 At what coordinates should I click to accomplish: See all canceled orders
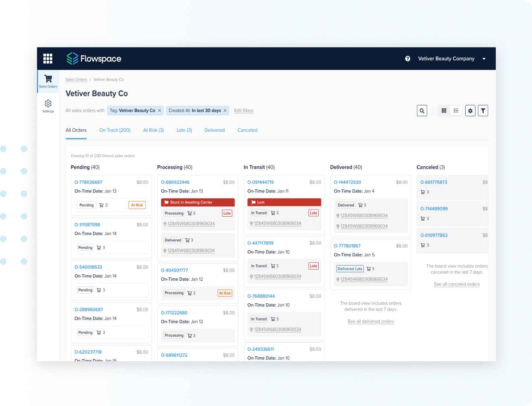pos(457,284)
